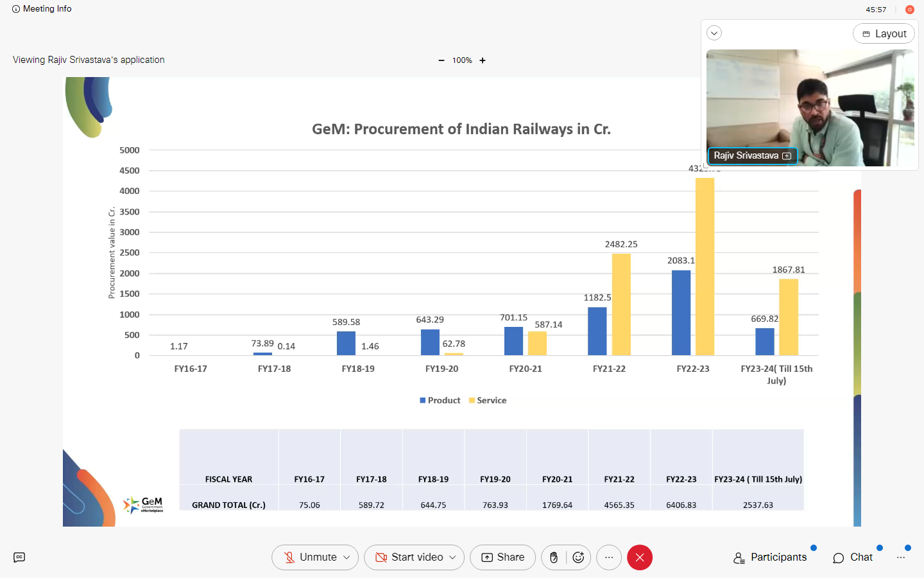The height and width of the screenshot is (578, 924).
Task: Zoom in the shared content view
Action: 483,60
